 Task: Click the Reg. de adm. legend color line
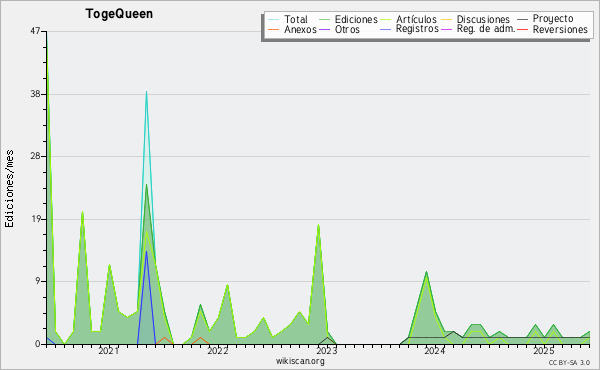447,29
